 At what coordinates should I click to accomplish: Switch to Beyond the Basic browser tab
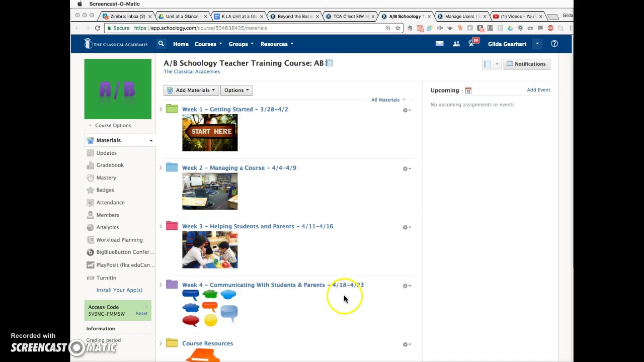[x=295, y=16]
